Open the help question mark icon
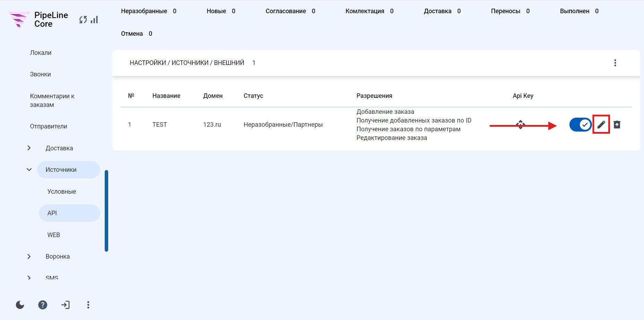This screenshot has height=320, width=644. 43,305
